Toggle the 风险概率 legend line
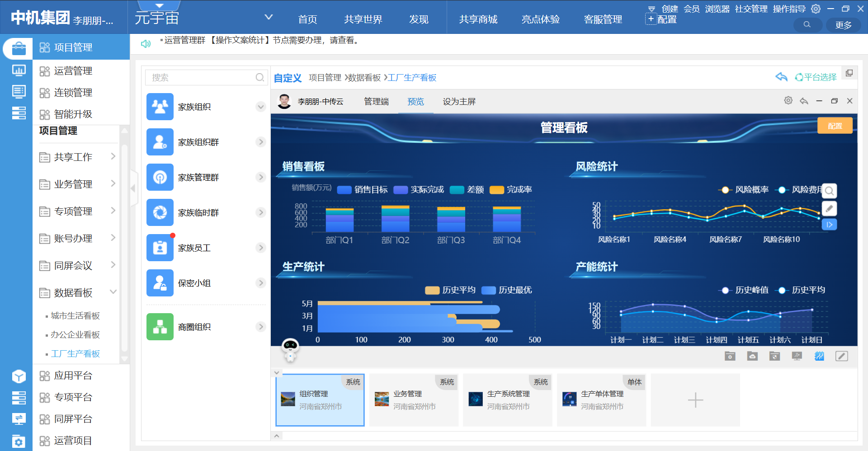Viewport: 868px width, 451px height. pyautogui.click(x=725, y=190)
